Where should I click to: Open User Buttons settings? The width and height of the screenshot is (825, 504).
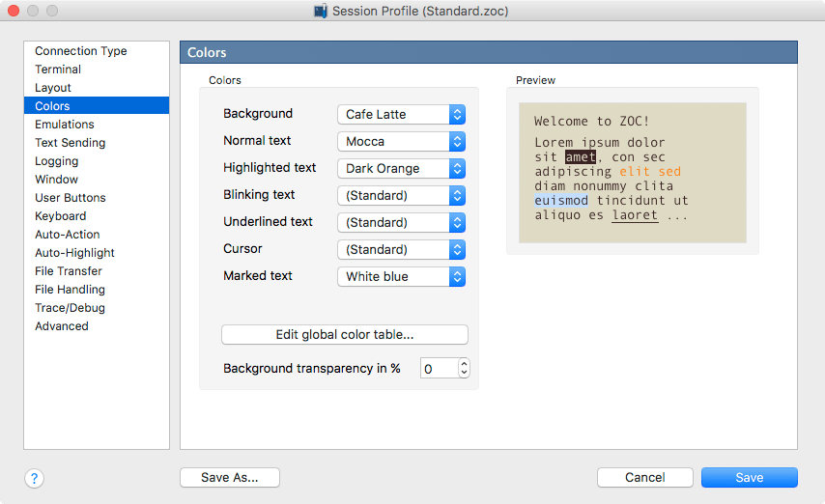tap(97, 198)
